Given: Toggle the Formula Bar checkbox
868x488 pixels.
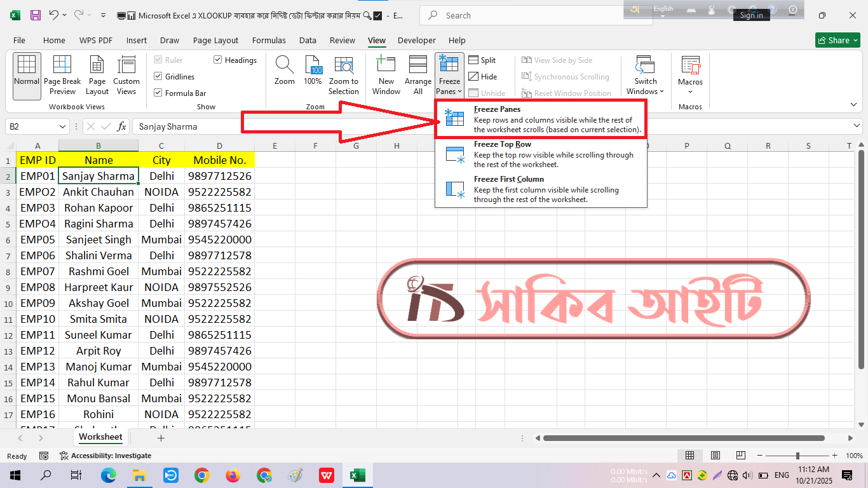Looking at the screenshot, I should 158,93.
